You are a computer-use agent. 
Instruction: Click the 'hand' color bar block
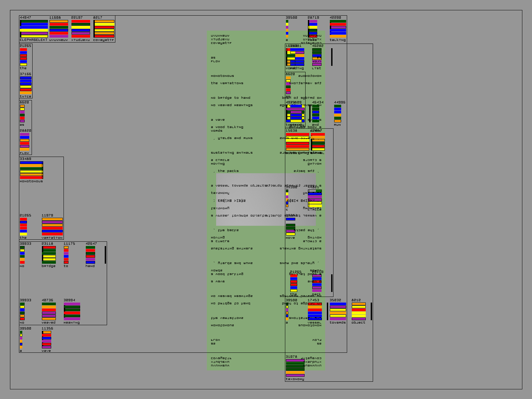pyautogui.click(x=90, y=255)
